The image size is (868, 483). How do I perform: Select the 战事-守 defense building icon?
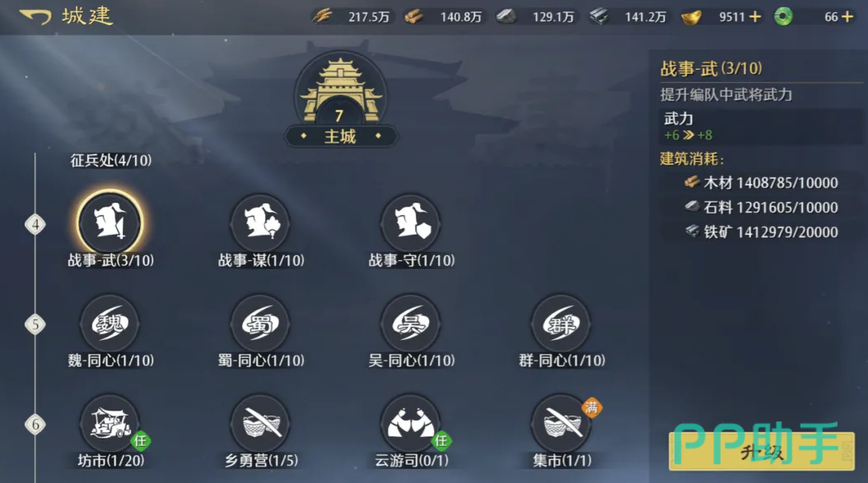[411, 223]
